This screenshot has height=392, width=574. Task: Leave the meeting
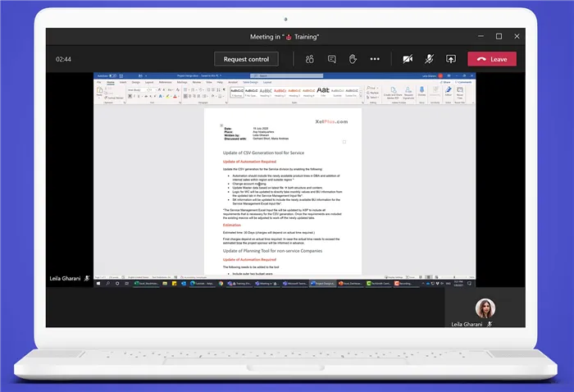click(492, 59)
